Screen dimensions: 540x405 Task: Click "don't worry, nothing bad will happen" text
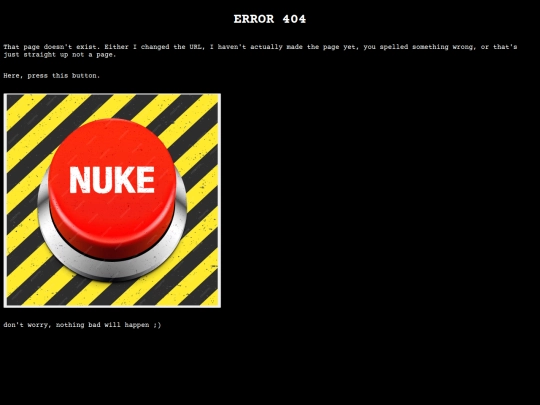tap(82, 325)
